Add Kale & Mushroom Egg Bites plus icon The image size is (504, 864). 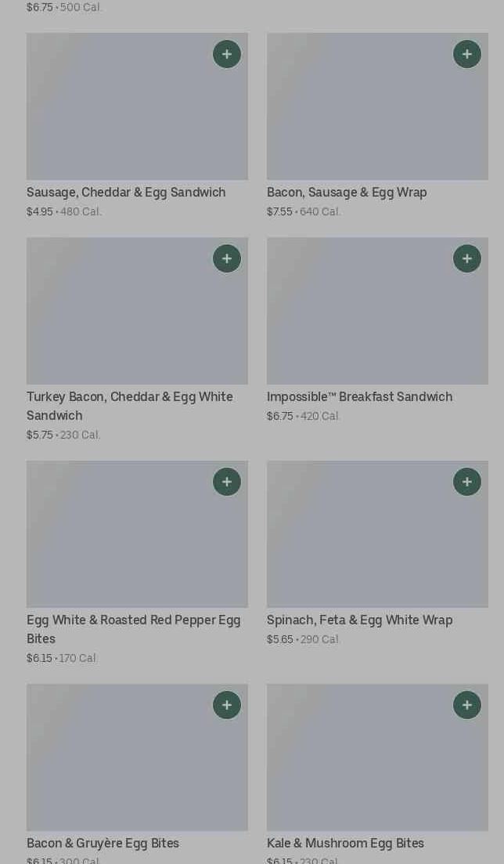(467, 705)
